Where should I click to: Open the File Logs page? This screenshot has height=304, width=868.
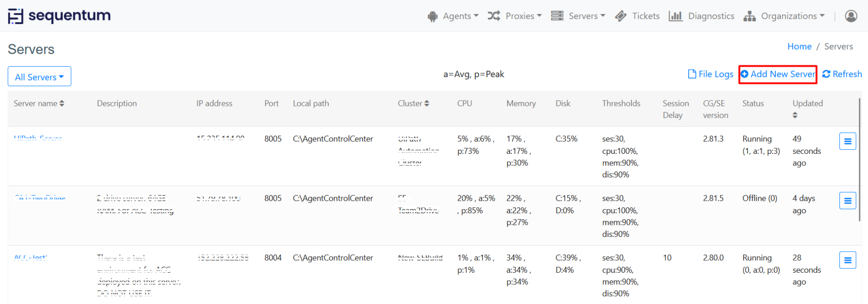point(710,74)
